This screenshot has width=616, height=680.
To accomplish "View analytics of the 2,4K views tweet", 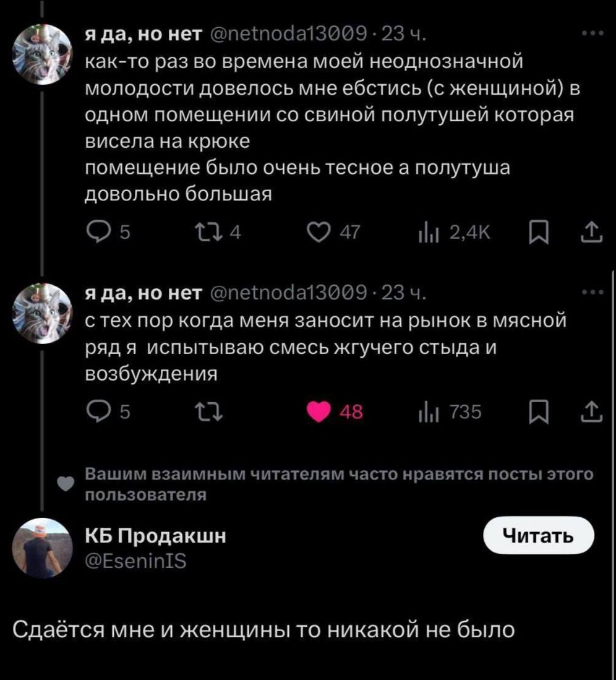I will pyautogui.click(x=427, y=233).
